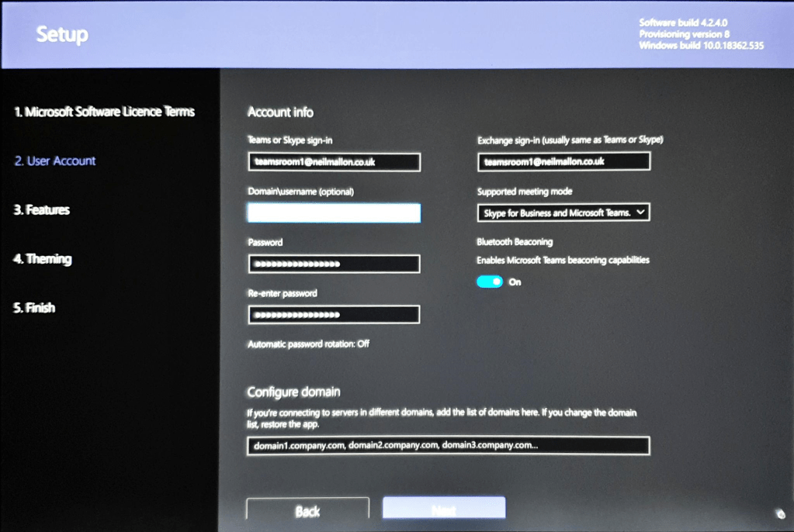Open the Supported meeting mode dropdown

pos(556,212)
